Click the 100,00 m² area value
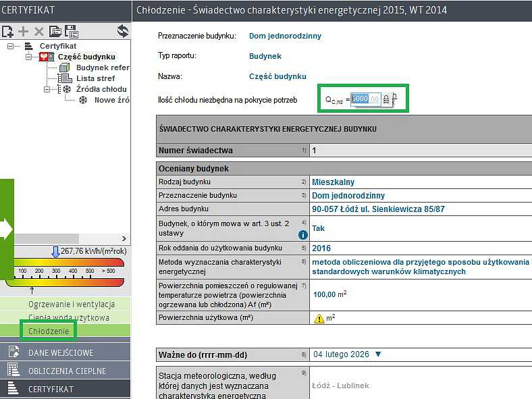Screen dimensions: 532x399 click(329, 294)
